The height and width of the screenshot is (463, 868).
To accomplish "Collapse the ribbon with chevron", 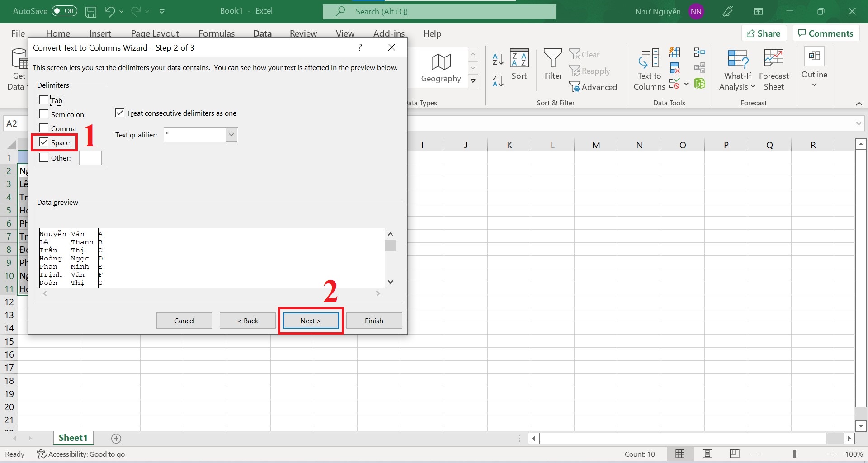I will [859, 104].
